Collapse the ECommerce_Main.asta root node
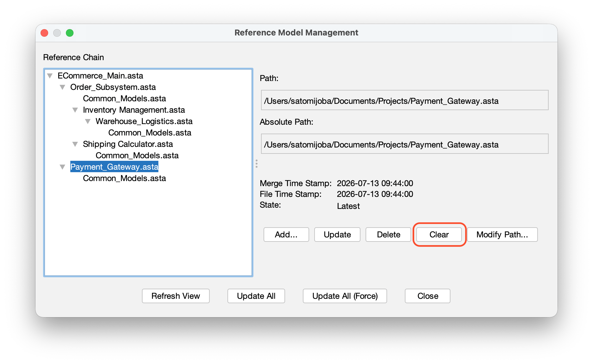Screen dimensions: 593x364 (x=50, y=76)
